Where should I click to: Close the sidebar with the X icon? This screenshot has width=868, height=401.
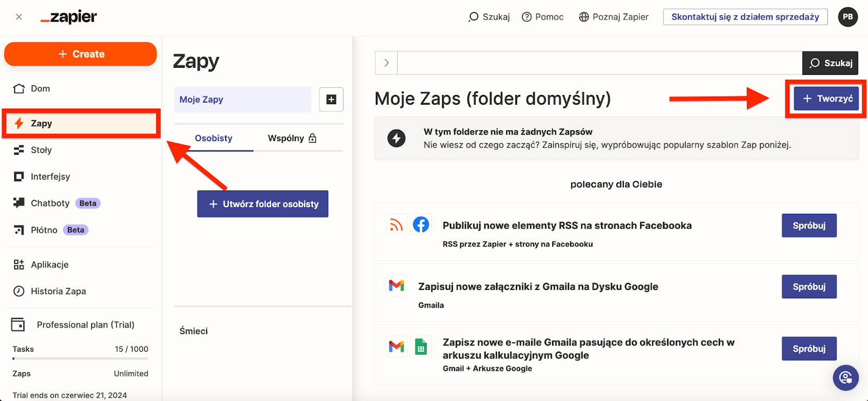click(19, 17)
